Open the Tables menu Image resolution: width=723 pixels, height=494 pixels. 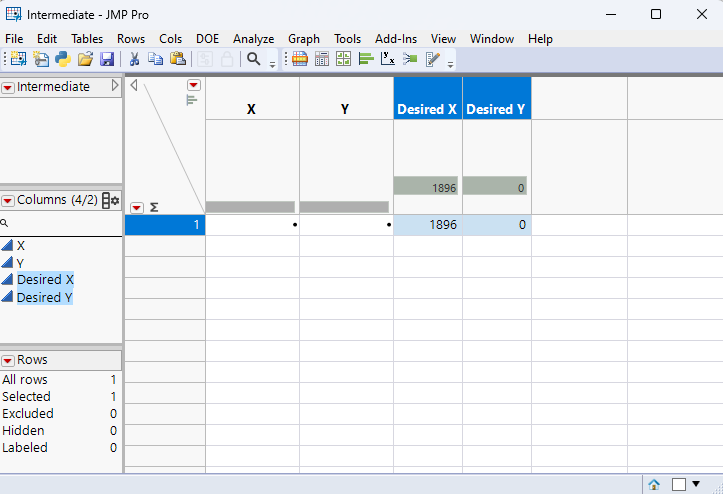pos(87,39)
